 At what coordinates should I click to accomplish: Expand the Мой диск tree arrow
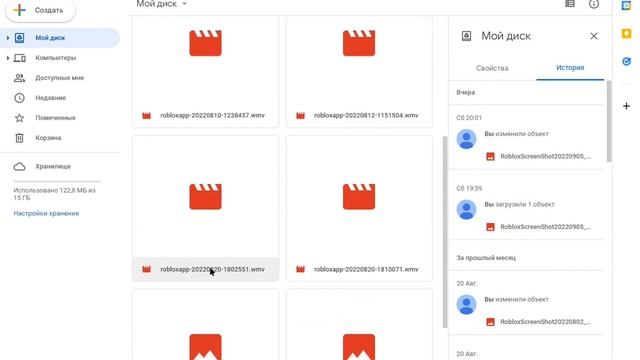tap(8, 38)
